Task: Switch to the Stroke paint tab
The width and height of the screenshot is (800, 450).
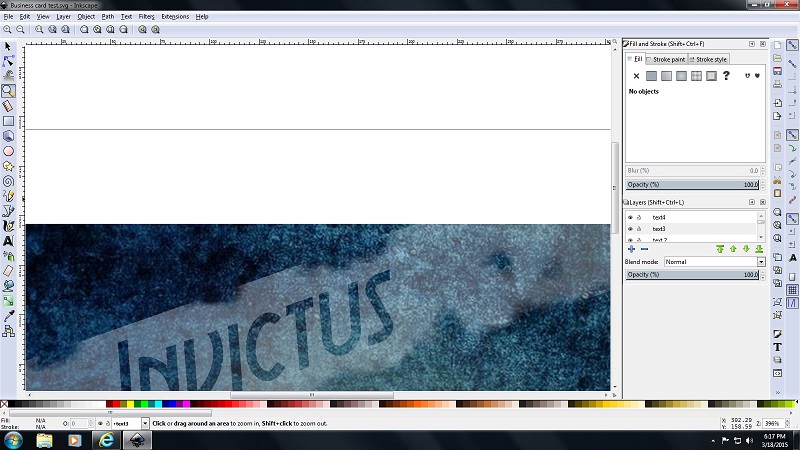Action: click(x=666, y=59)
